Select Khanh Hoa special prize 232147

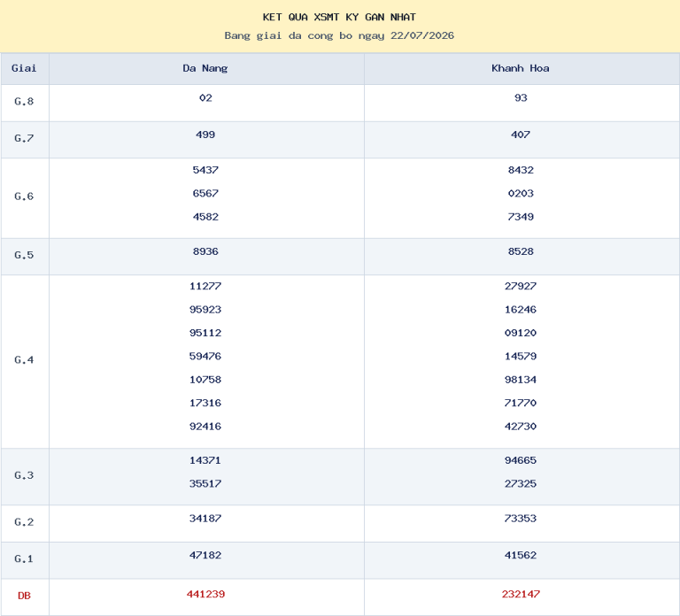pos(521,594)
